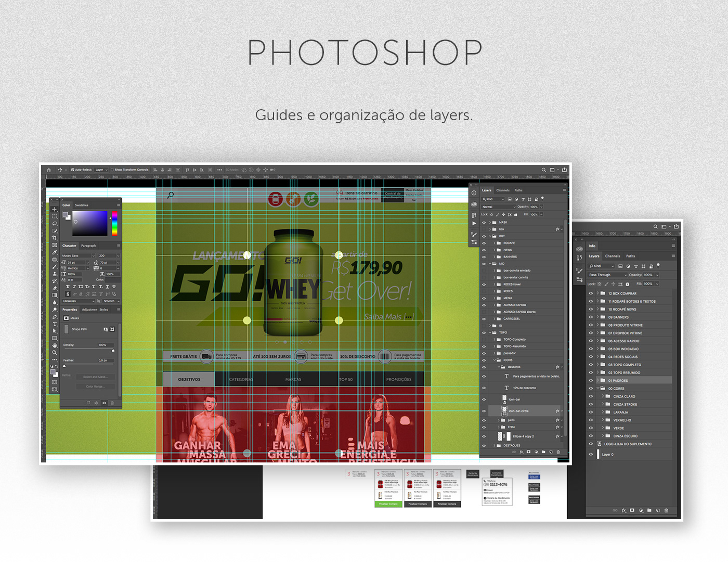Click delete mask trash in Properties panel
The width and height of the screenshot is (728, 567).
(112, 403)
